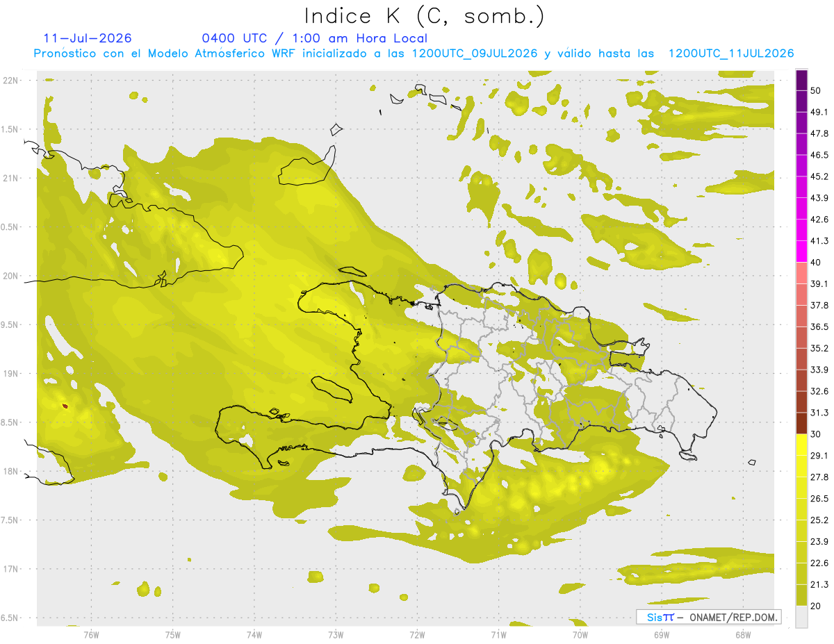The height and width of the screenshot is (644, 834).
Task: Click the '35.2' color scale value
Action: coord(819,348)
